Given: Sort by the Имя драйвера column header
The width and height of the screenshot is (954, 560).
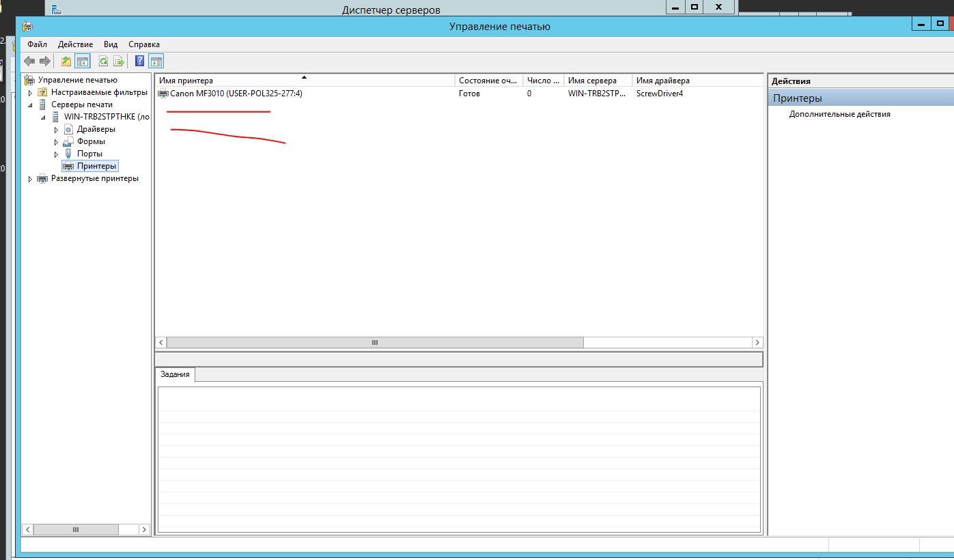Looking at the screenshot, I should (697, 81).
